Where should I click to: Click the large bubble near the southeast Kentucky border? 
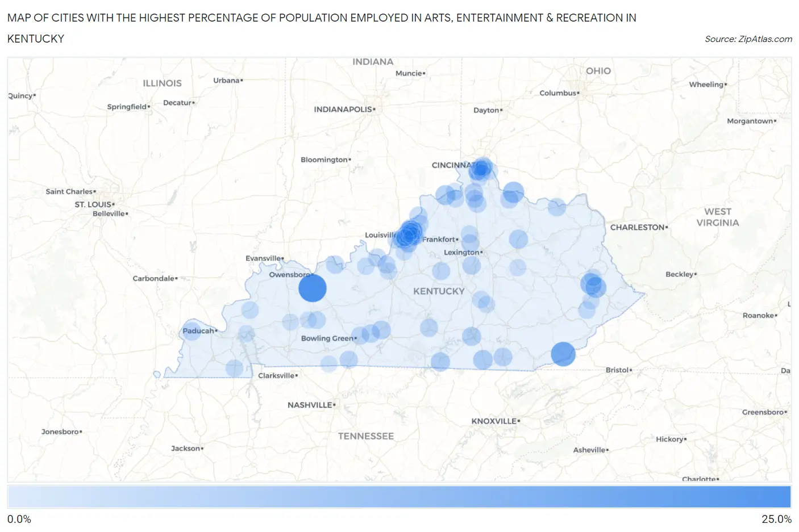coord(563,354)
